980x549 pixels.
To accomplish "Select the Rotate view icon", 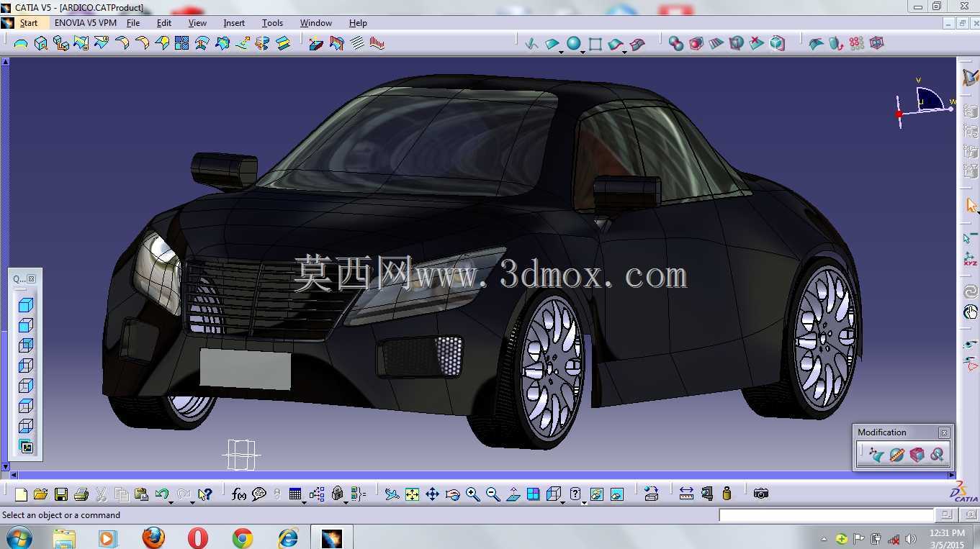I will click(453, 494).
